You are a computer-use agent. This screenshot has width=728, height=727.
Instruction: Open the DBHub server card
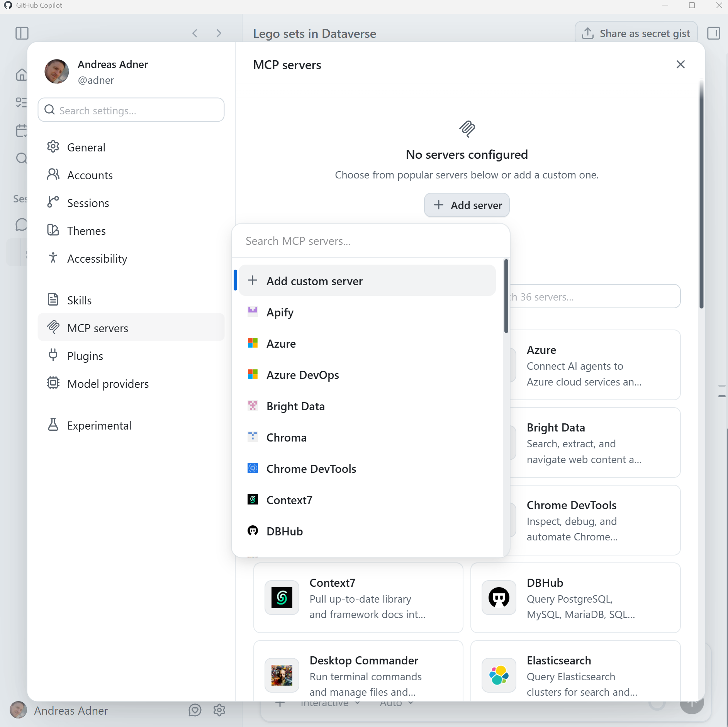575,598
